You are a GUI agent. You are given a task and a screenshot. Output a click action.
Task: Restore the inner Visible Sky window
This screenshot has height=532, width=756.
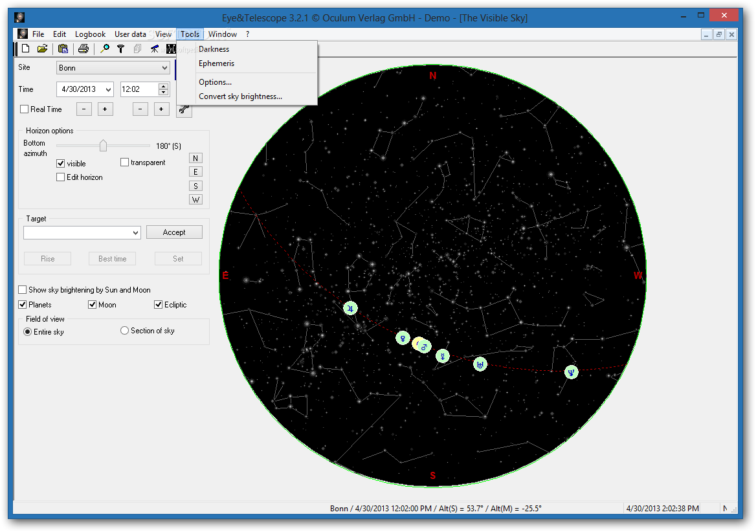(719, 34)
